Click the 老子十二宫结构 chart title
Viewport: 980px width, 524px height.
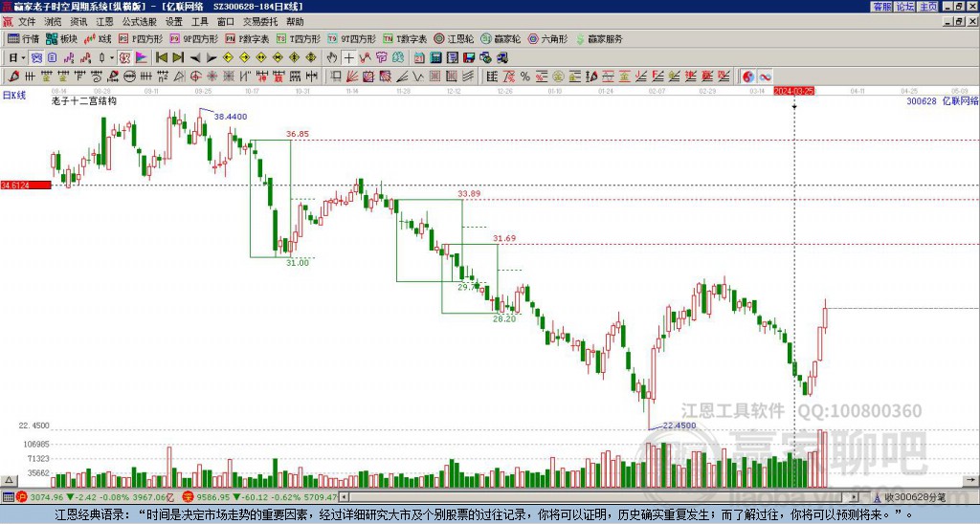[84, 100]
